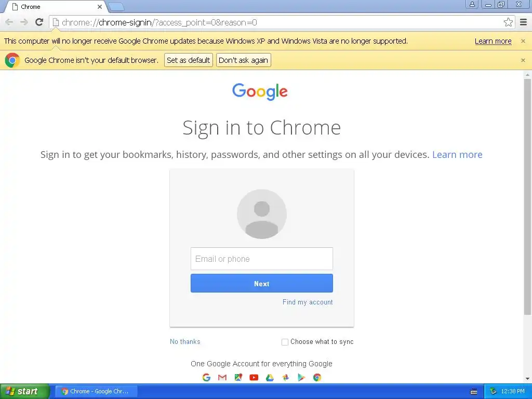Click the address bar URL
Viewport: 532px width, 399px height.
coord(159,22)
